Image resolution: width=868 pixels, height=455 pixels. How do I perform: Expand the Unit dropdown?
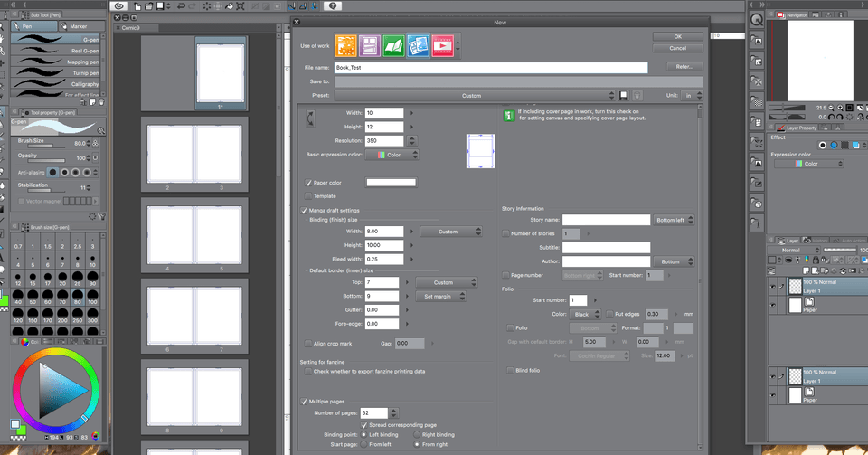coord(692,95)
